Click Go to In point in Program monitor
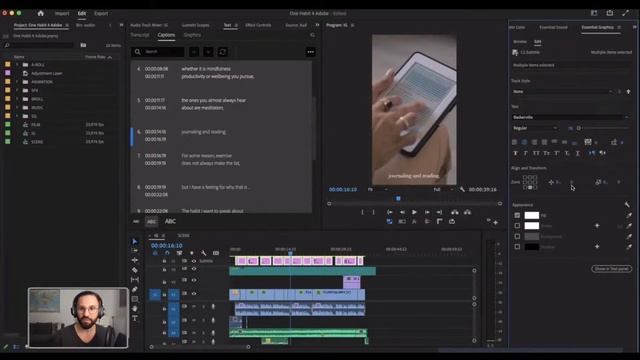The height and width of the screenshot is (360, 640). (x=389, y=212)
